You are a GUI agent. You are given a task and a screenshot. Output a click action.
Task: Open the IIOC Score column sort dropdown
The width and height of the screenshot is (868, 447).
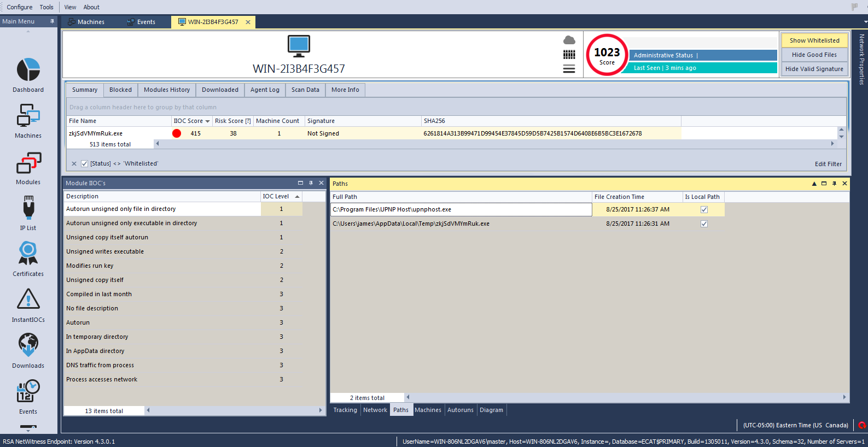(208, 121)
